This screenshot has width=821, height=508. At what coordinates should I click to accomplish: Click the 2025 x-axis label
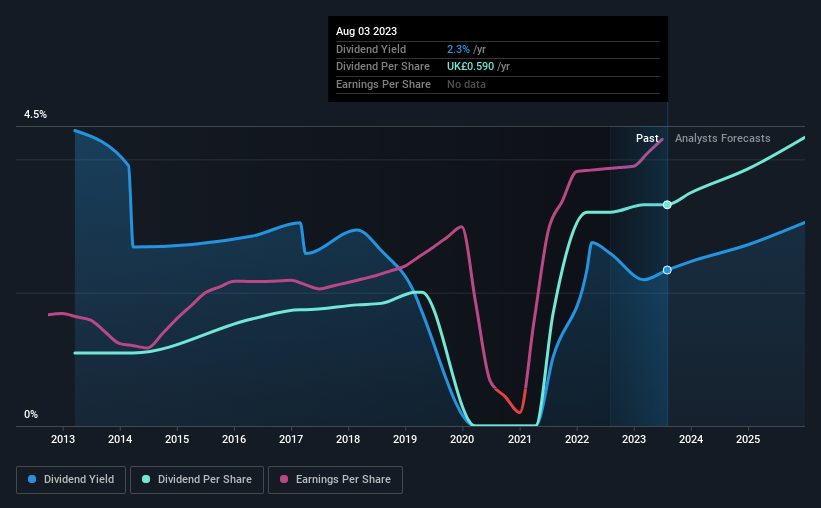pyautogui.click(x=748, y=439)
